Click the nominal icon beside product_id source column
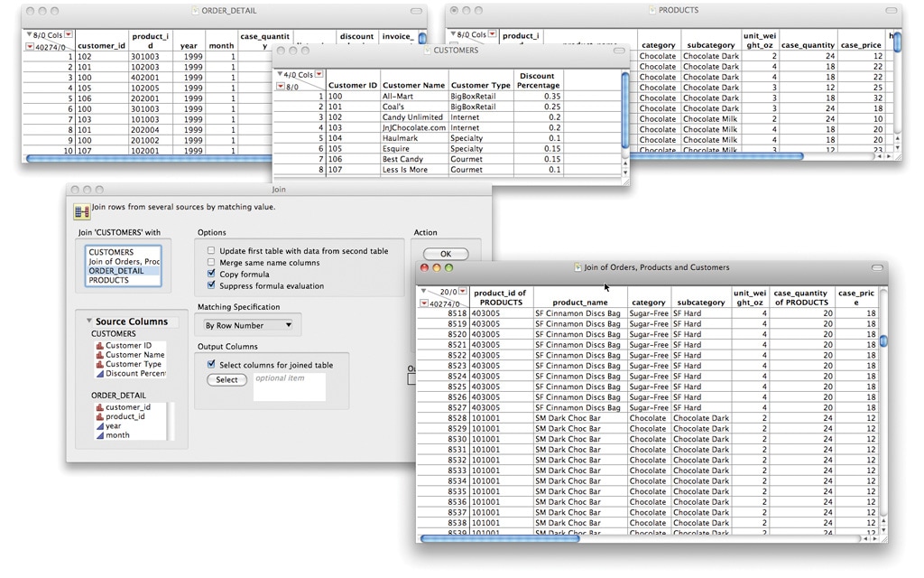This screenshot has height=578, width=924. (100, 417)
